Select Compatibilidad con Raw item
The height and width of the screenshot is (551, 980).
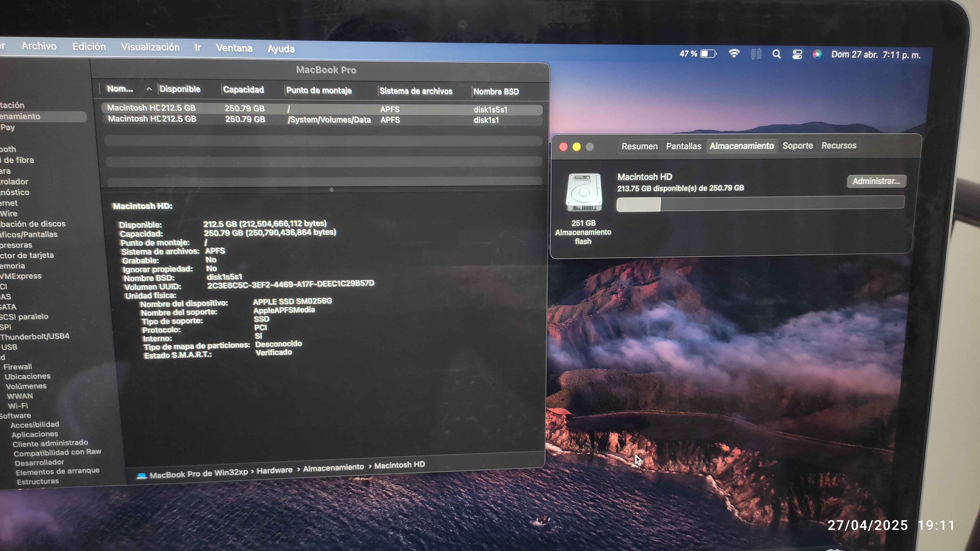tap(57, 453)
